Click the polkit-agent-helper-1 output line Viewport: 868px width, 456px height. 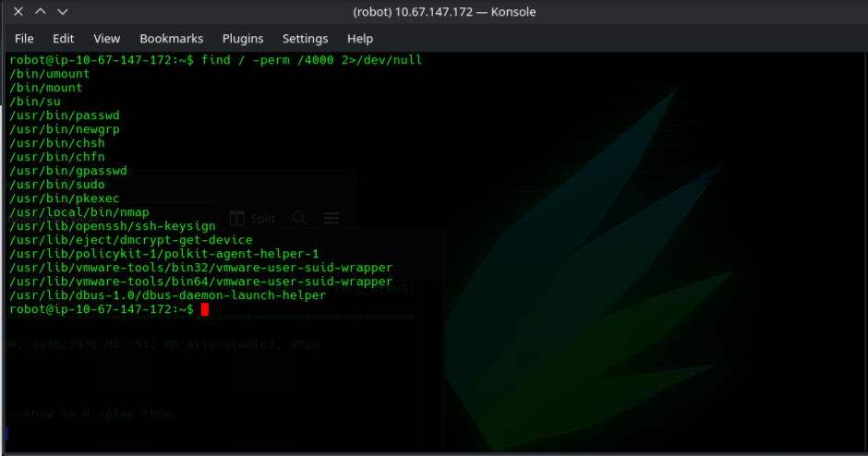click(163, 254)
